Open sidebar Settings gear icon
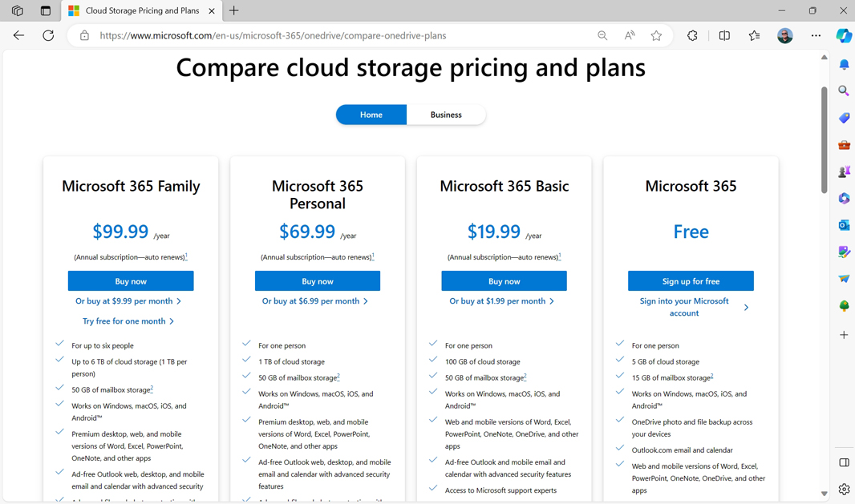The image size is (855, 504). 844,489
